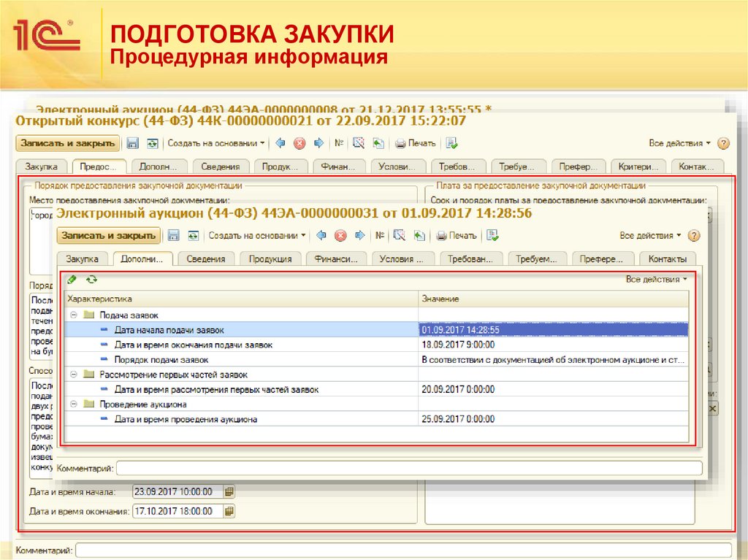Open the help question mark icon
This screenshot has width=748, height=560.
(695, 235)
